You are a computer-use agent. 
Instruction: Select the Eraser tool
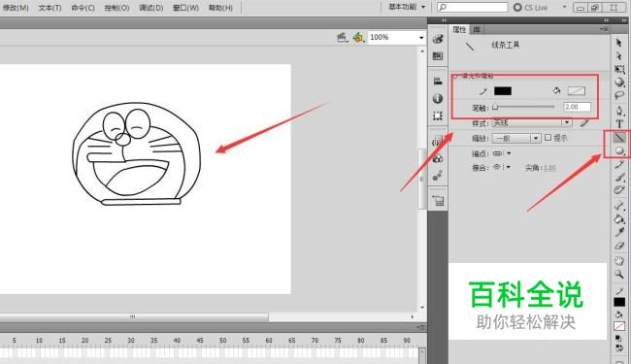619,246
